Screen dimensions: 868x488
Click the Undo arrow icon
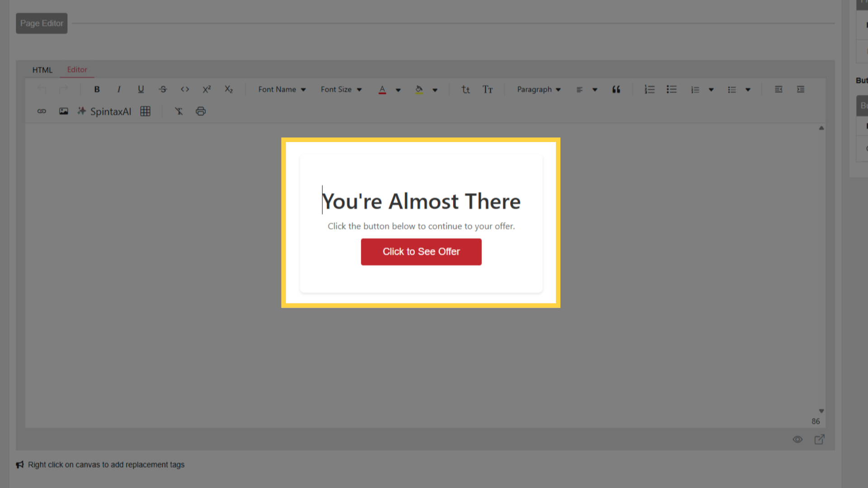tap(42, 90)
